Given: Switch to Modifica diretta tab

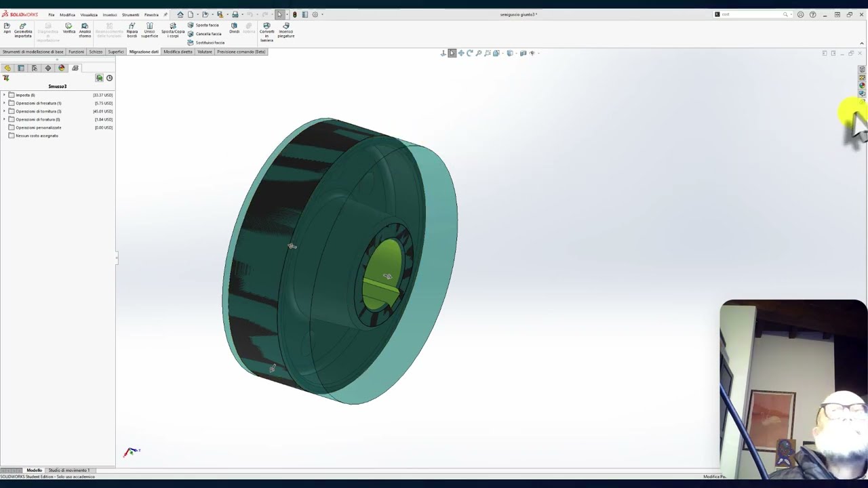Looking at the screenshot, I should click(x=178, y=52).
